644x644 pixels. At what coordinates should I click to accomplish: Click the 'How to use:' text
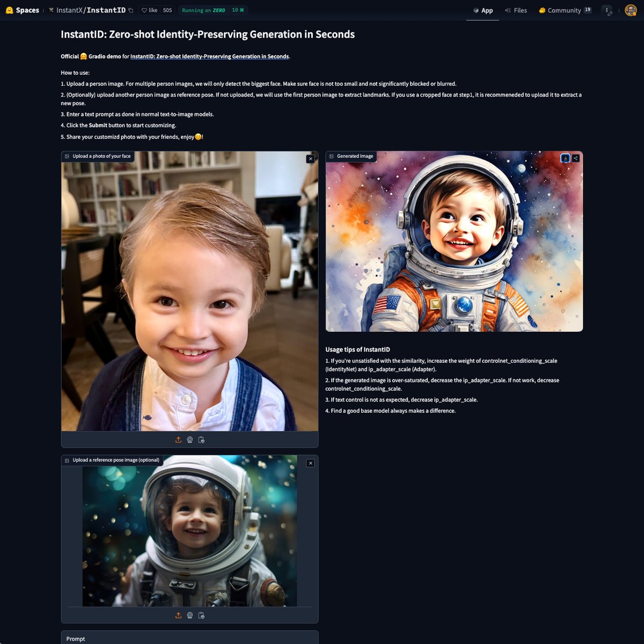tap(75, 72)
